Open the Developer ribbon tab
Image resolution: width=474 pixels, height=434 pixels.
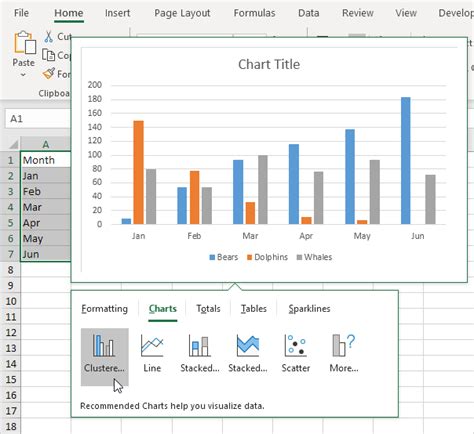click(x=456, y=13)
